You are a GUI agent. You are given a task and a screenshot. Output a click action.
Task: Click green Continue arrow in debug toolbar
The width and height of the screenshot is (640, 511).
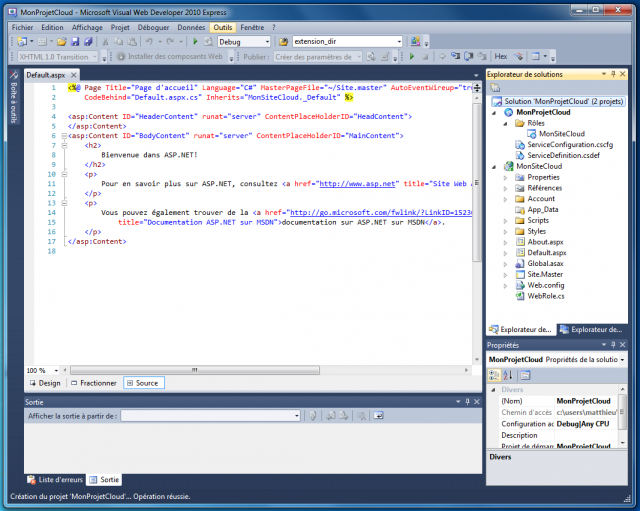point(412,57)
